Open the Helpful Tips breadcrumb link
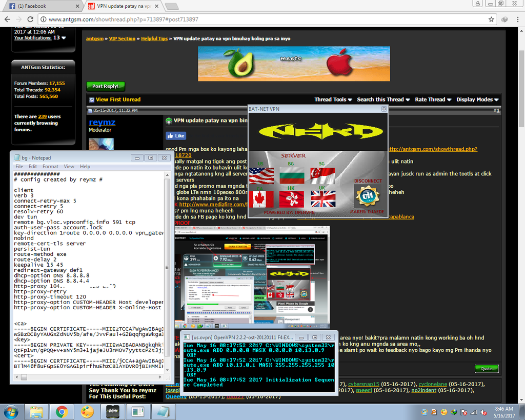 [154, 38]
